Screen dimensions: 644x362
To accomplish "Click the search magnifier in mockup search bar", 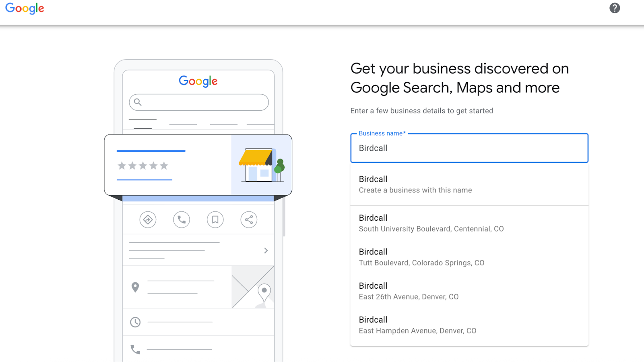I will pos(138,102).
